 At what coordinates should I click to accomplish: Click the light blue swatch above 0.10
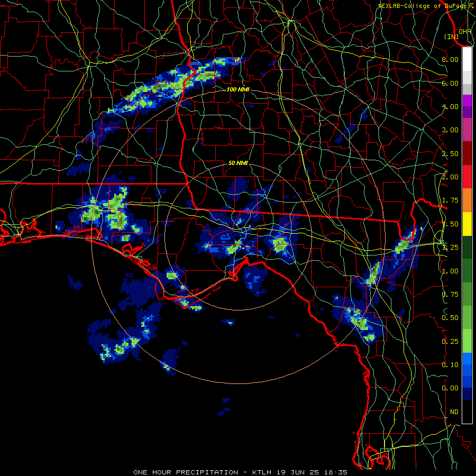(x=467, y=359)
